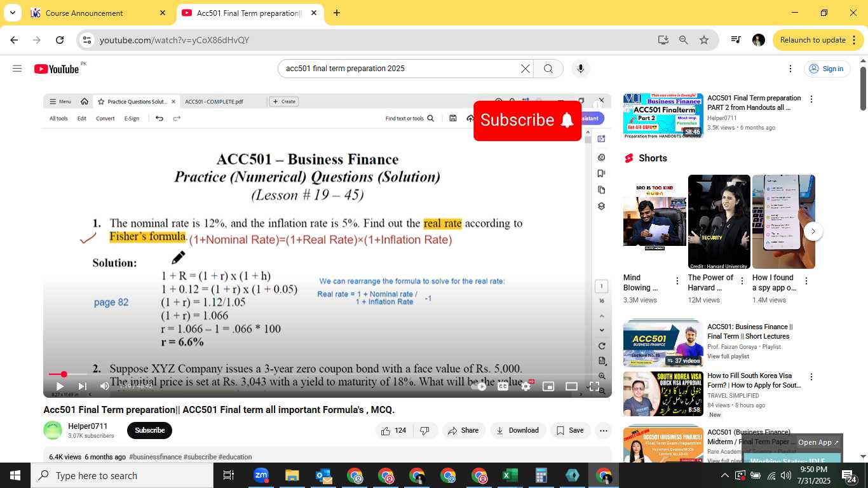Seek on the red video progress bar
This screenshot has width=868, height=488.
pos(327,374)
